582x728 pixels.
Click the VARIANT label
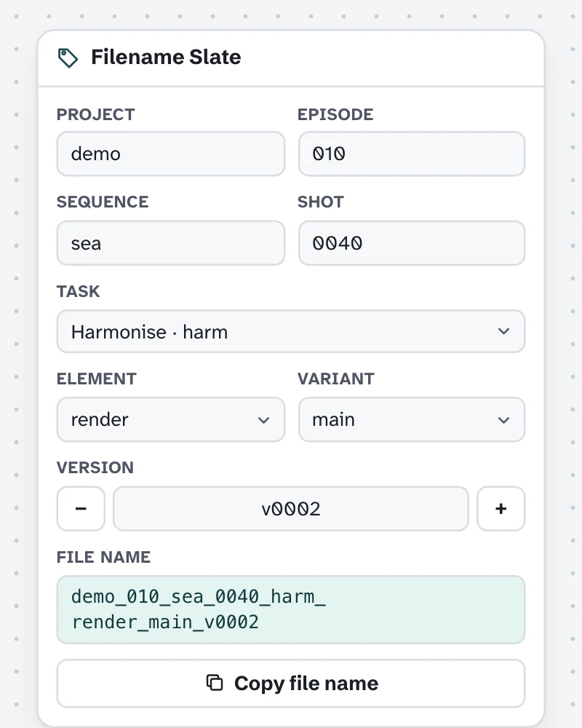tap(335, 379)
